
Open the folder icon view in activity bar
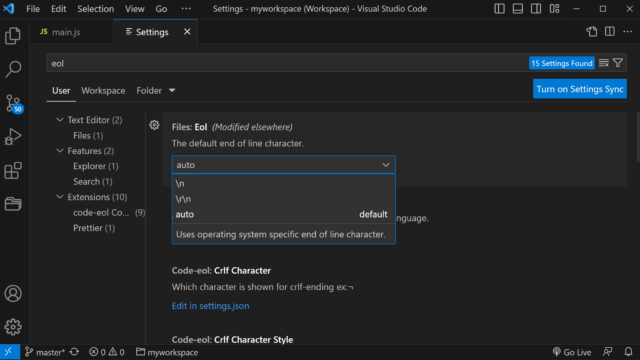point(13,204)
